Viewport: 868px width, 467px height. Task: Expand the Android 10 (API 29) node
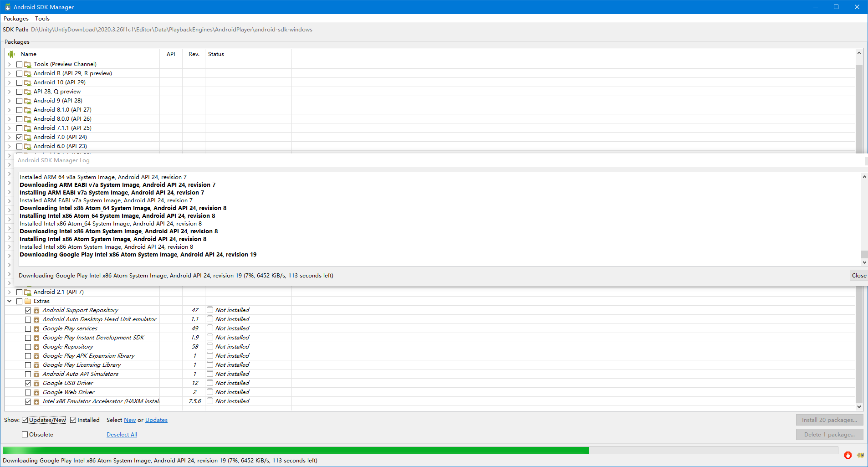[x=10, y=82]
